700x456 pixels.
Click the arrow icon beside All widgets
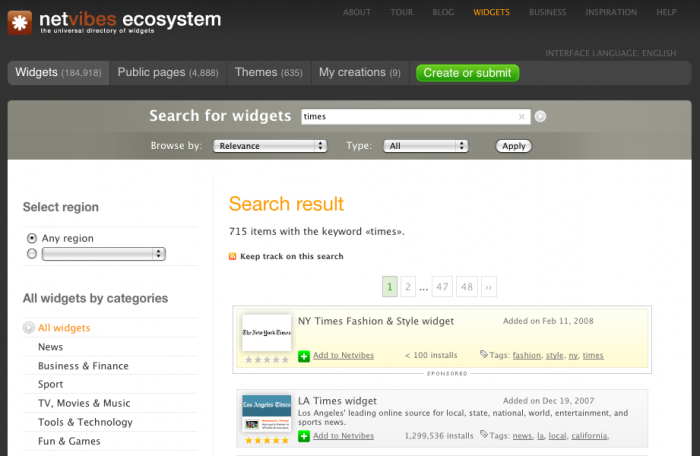[x=29, y=328]
